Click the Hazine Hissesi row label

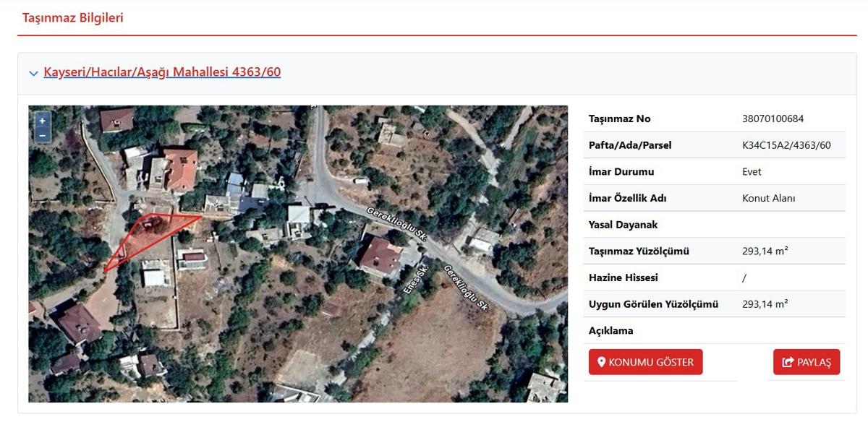pos(624,277)
